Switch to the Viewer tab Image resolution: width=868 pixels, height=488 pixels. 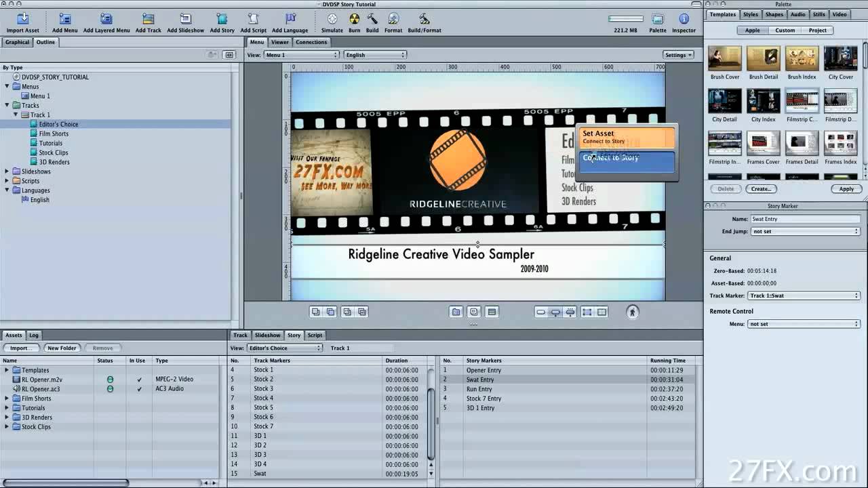(279, 42)
